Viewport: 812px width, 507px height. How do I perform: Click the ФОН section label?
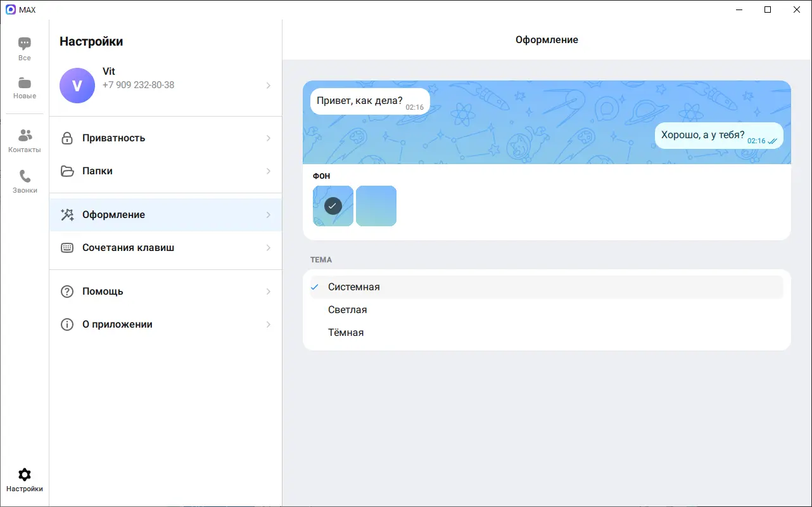click(322, 176)
